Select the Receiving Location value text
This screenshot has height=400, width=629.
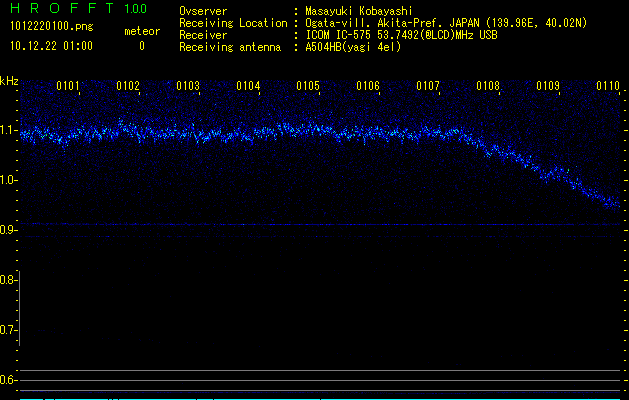[x=446, y=23]
